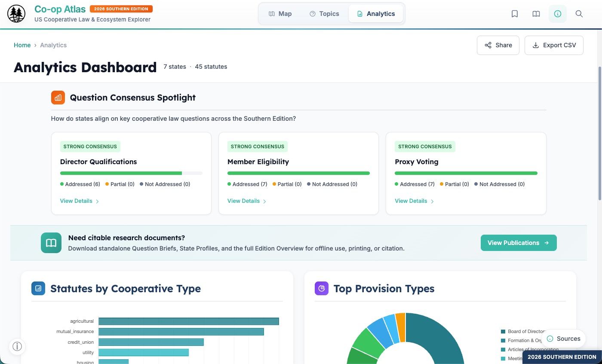Click the info circle icon in header

click(558, 14)
